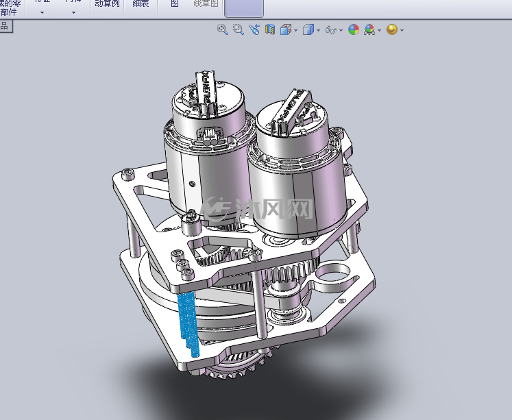Click the 动算例 motion study command

pyautogui.click(x=107, y=4)
